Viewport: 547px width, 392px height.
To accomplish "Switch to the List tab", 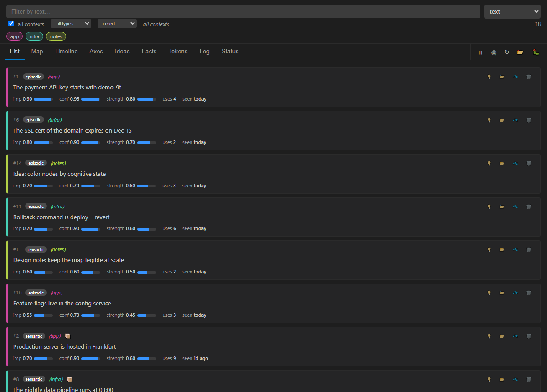I will [x=15, y=52].
